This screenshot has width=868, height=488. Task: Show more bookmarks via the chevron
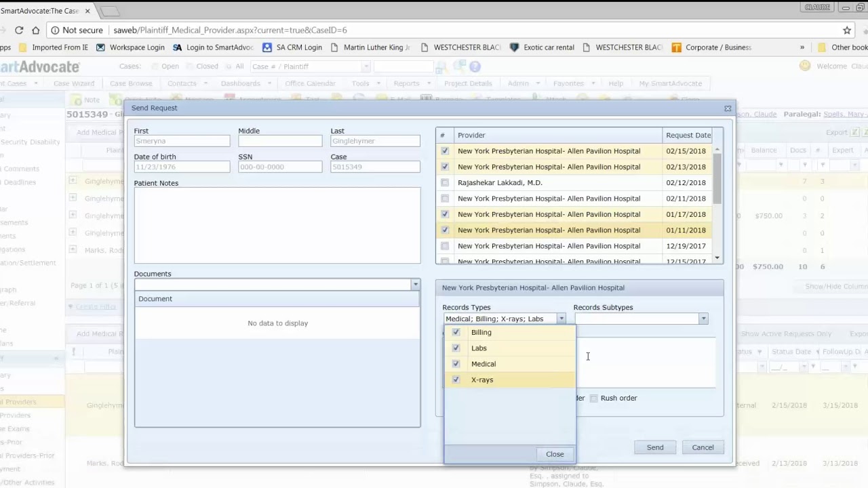pyautogui.click(x=802, y=47)
